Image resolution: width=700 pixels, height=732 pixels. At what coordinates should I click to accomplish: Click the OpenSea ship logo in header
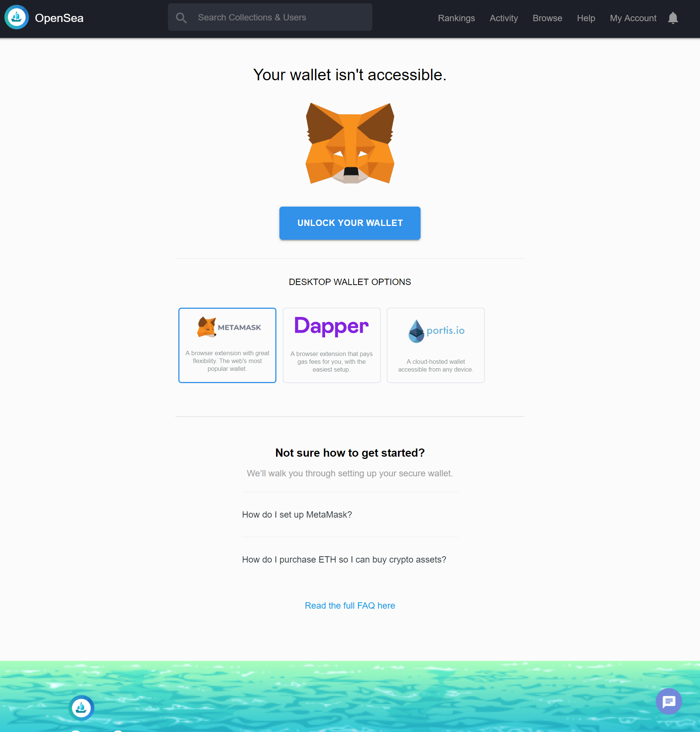click(17, 17)
